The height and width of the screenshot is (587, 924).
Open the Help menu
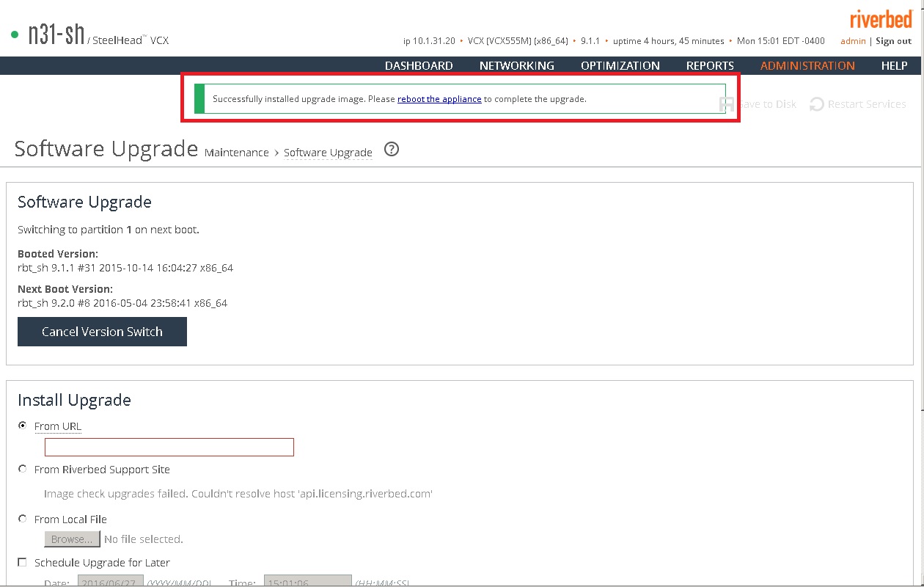coord(894,66)
